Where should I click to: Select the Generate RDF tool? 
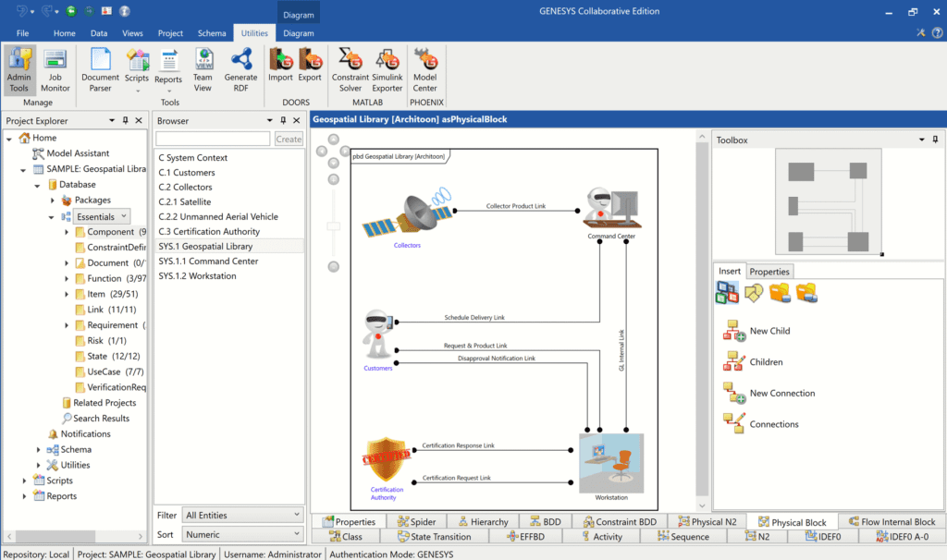[240, 67]
